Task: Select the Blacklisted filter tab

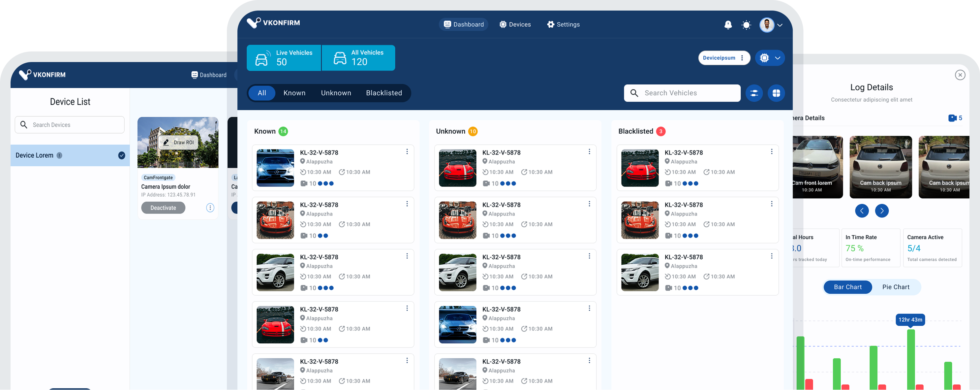Action: click(x=383, y=93)
